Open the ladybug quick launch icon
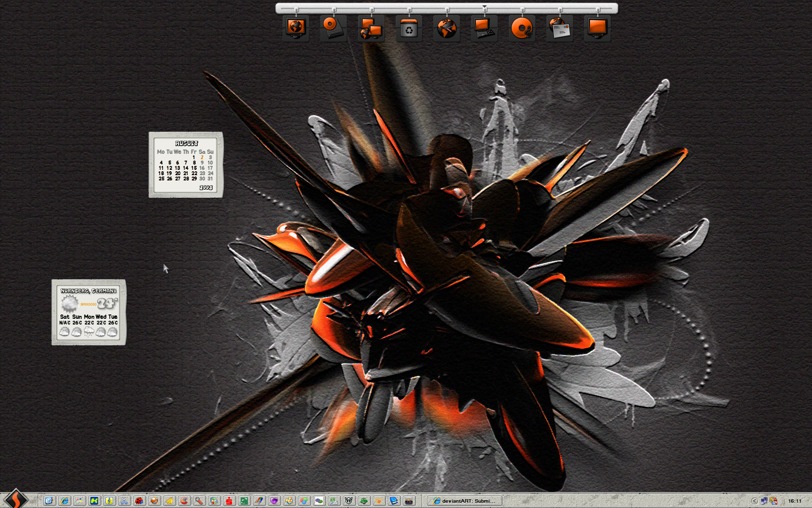Image resolution: width=812 pixels, height=508 pixels. [x=139, y=501]
